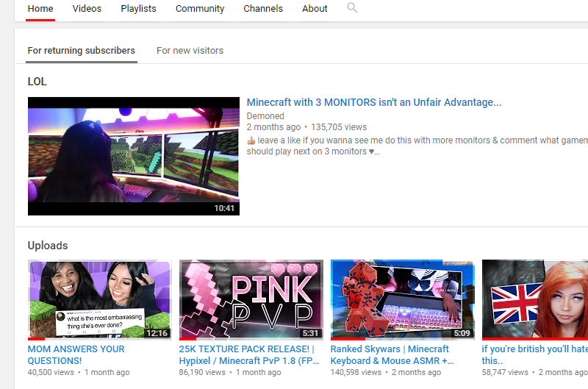This screenshot has height=389, width=588.
Task: Click the Uploads section heading
Action: 48,246
